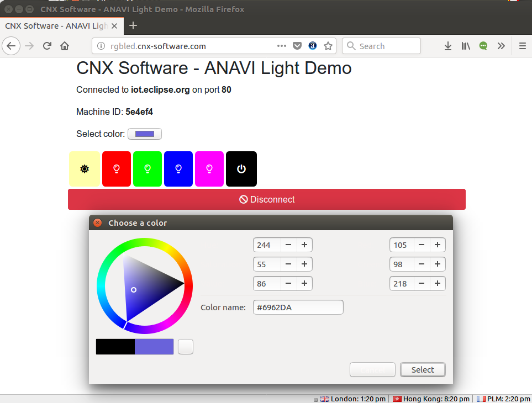
Task: Increase the 244 value with plus
Action: click(304, 245)
